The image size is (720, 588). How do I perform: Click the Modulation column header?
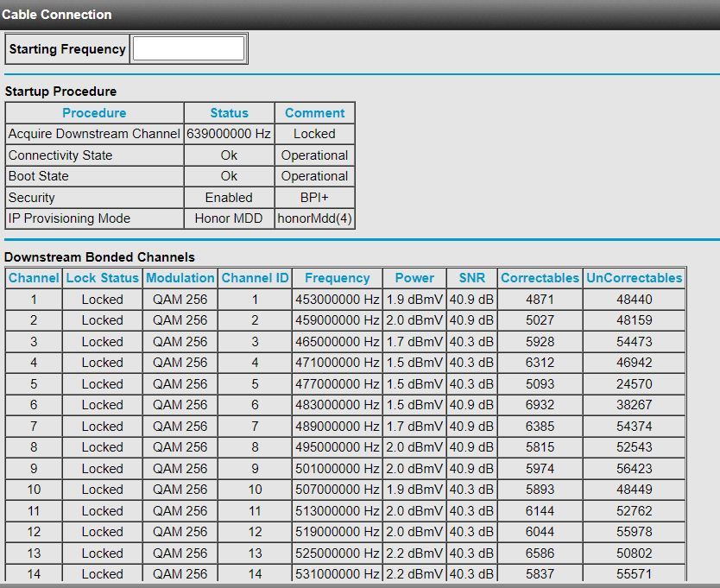coord(180,278)
